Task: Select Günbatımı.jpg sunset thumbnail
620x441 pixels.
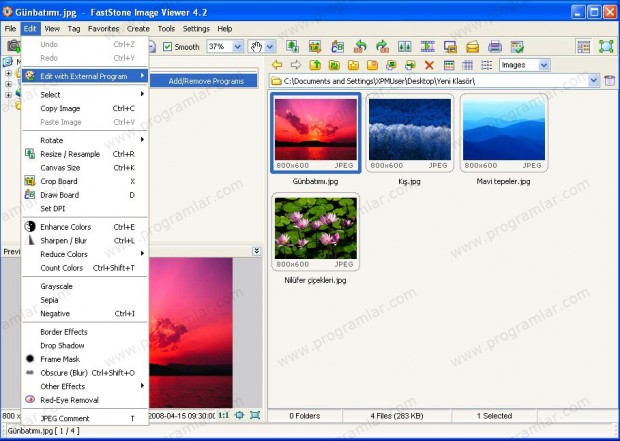Action: pos(316,133)
